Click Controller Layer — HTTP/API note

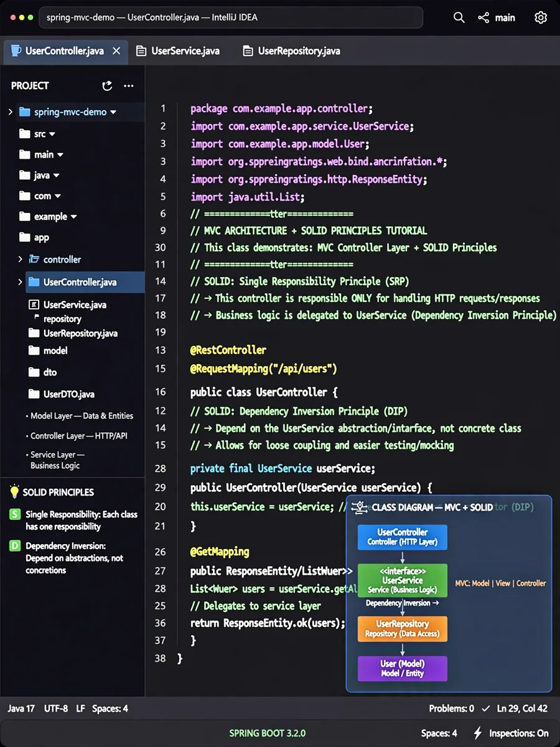point(78,436)
